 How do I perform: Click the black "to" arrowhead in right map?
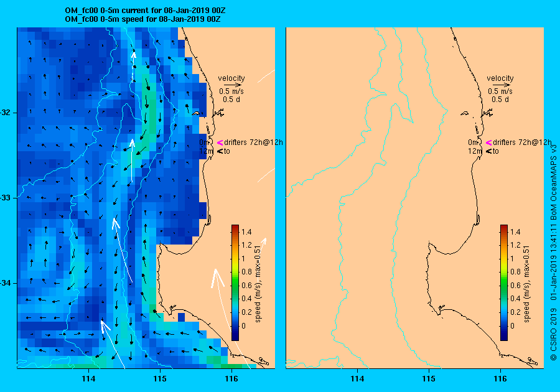(488, 151)
